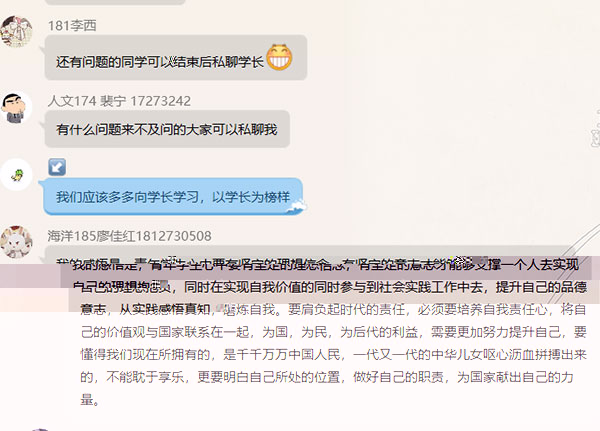600x431 pixels.
Task: Select the blue message 我们应该多多向学长学习
Action: (x=173, y=197)
